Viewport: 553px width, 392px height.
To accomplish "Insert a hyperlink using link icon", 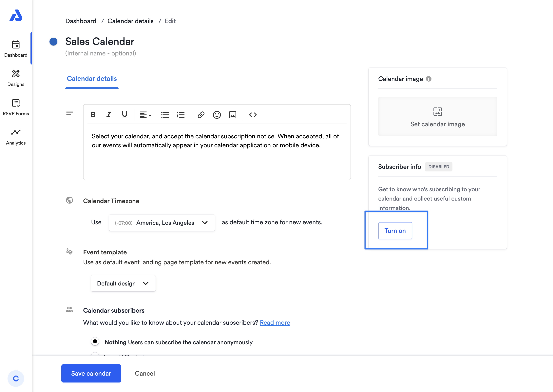I will [201, 115].
